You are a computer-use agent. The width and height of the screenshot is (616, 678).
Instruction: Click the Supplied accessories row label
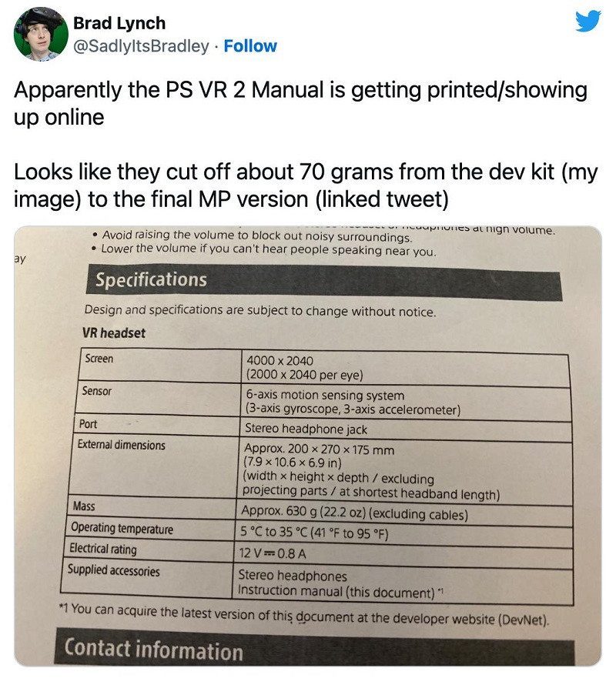point(114,570)
